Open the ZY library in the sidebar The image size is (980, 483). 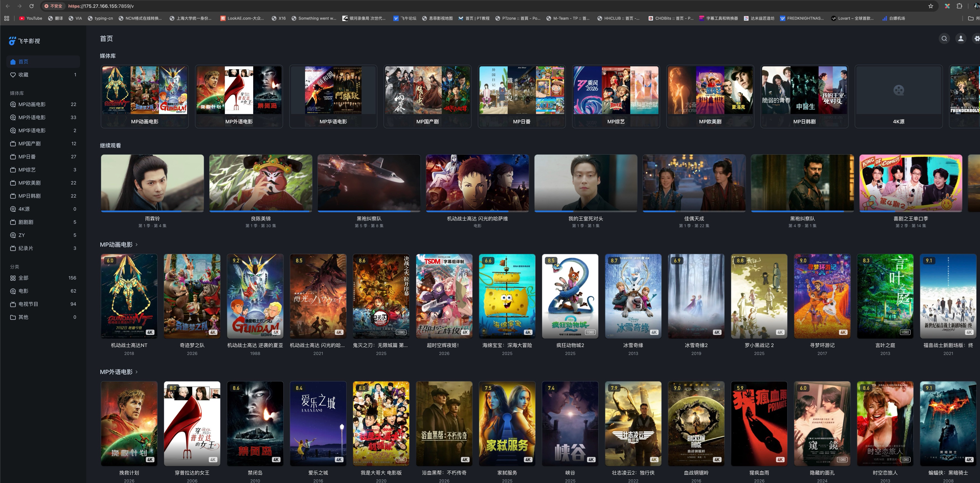(x=43, y=235)
